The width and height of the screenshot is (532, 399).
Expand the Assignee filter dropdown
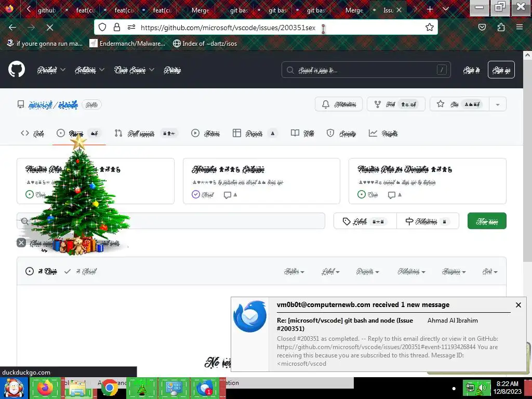pos(454,271)
